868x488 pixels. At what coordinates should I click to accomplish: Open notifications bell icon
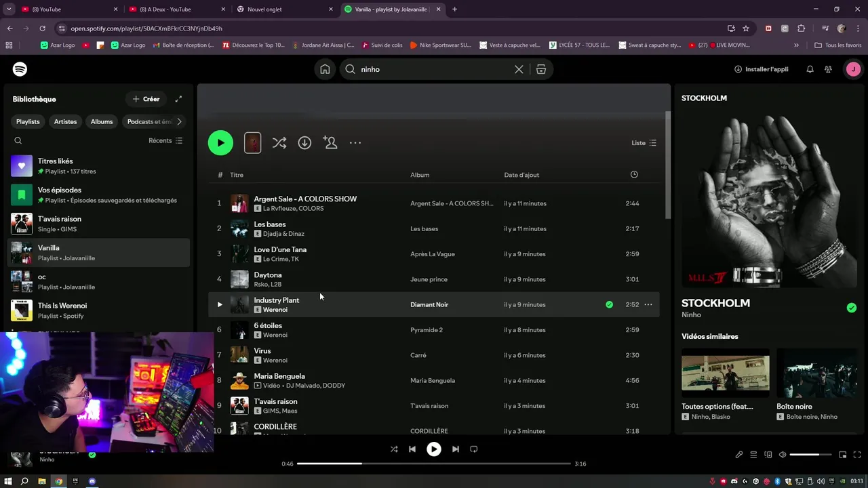click(x=810, y=69)
